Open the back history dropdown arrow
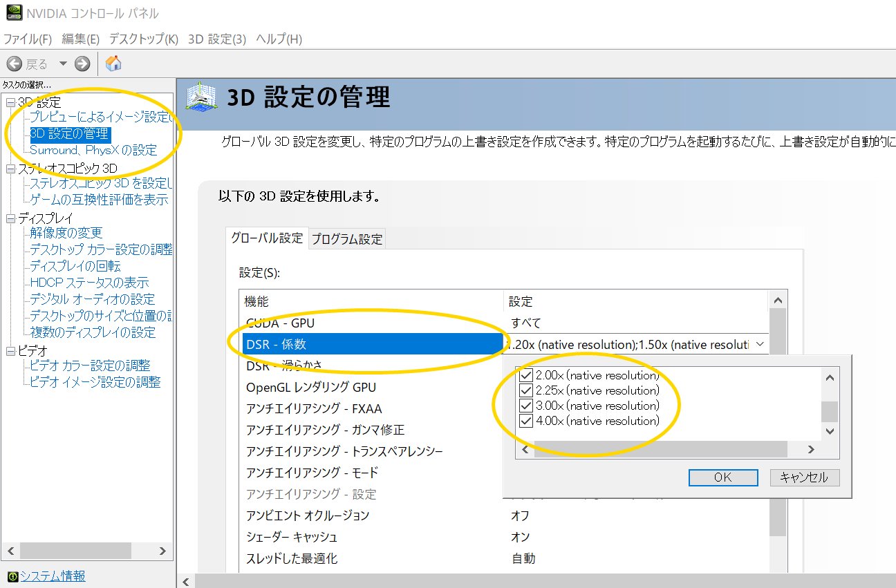This screenshot has height=588, width=896. pyautogui.click(x=63, y=64)
